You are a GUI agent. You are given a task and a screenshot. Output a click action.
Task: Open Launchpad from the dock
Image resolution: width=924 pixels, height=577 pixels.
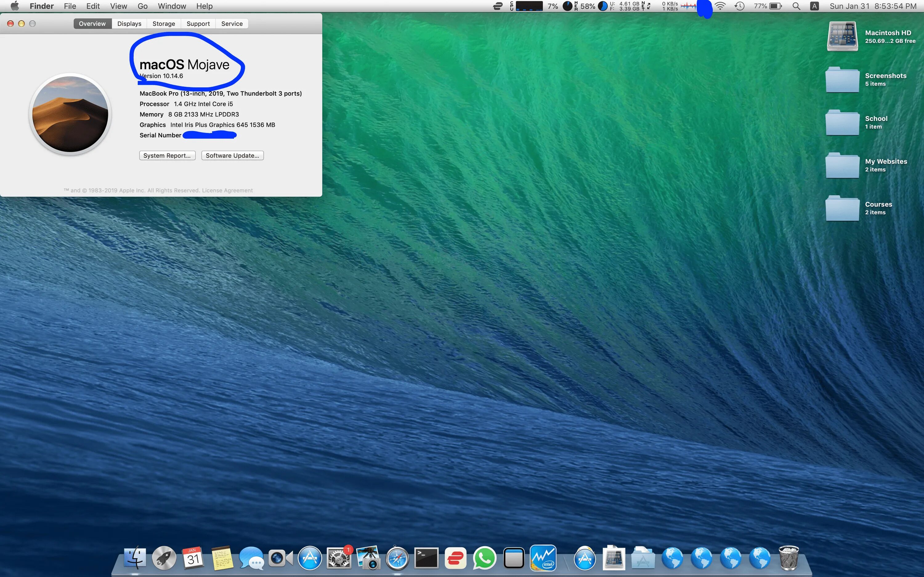(164, 558)
